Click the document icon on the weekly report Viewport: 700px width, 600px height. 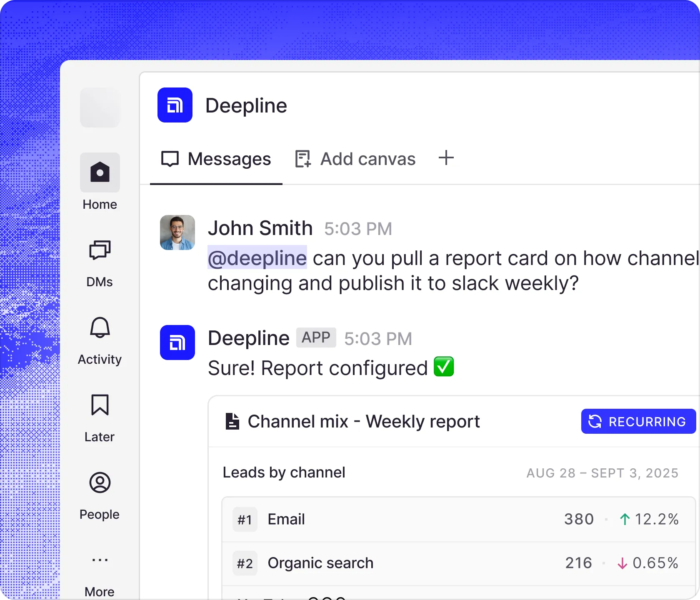pos(232,421)
